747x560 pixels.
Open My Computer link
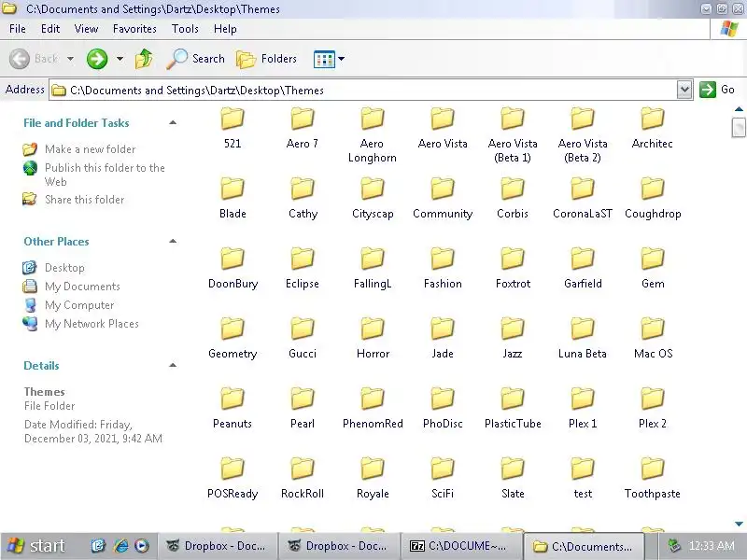pos(68,305)
